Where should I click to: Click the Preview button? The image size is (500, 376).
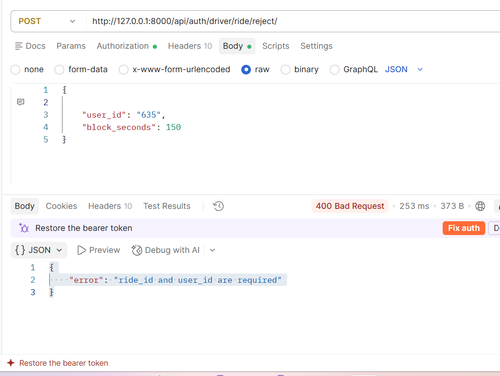coord(99,250)
